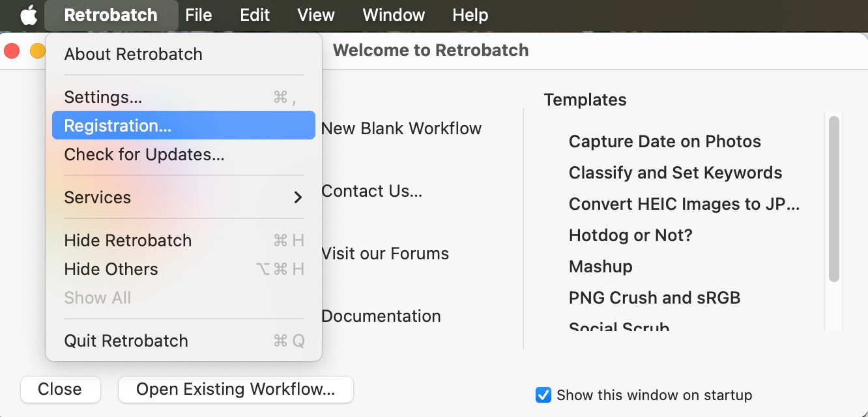Open the Apple menu logo
Image resolution: width=868 pixels, height=417 pixels.
tap(28, 15)
